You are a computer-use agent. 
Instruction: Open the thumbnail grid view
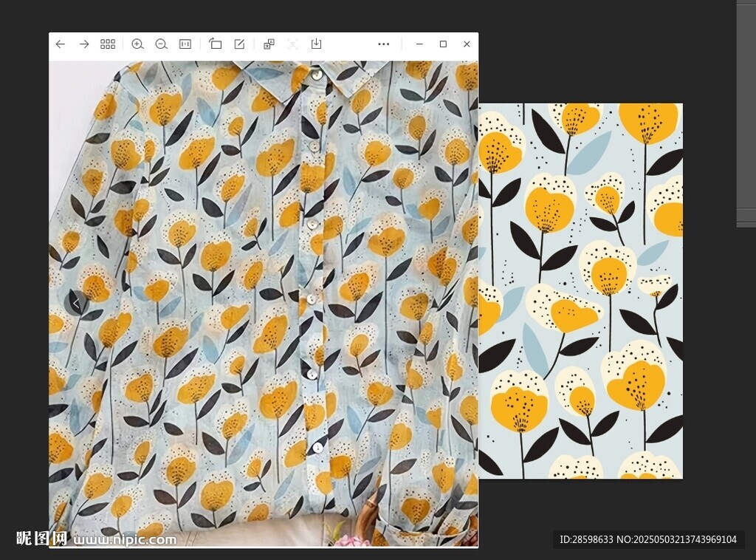(x=108, y=44)
